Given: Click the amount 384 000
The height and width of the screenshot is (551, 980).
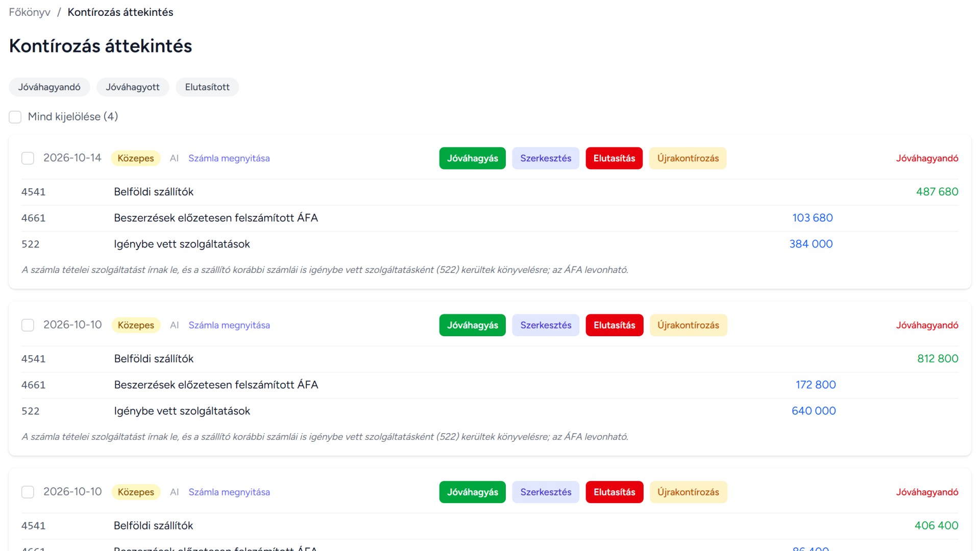Looking at the screenshot, I should pos(811,244).
